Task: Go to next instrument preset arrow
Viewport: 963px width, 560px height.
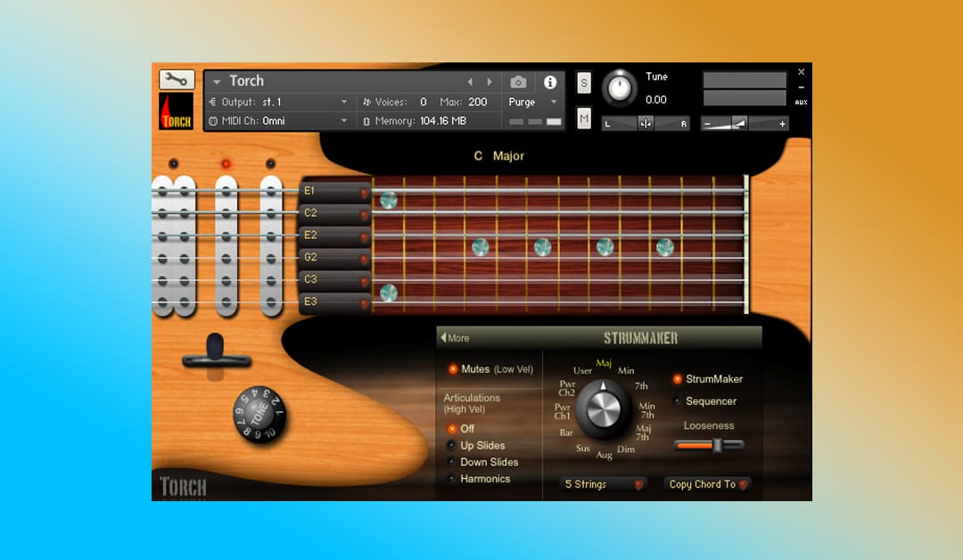Action: tap(490, 82)
